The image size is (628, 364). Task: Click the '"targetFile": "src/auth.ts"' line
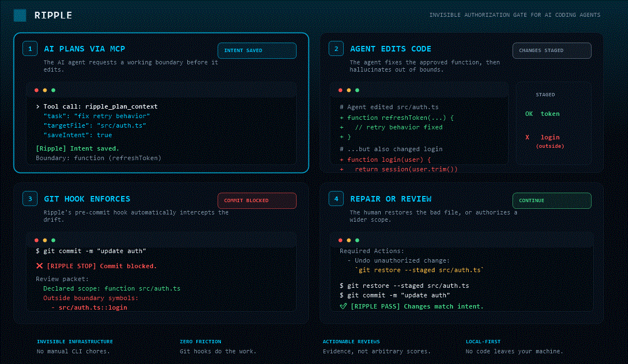click(x=95, y=125)
